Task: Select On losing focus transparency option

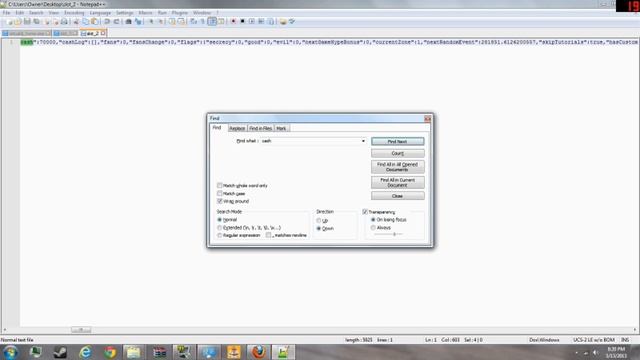Action: 373,220
